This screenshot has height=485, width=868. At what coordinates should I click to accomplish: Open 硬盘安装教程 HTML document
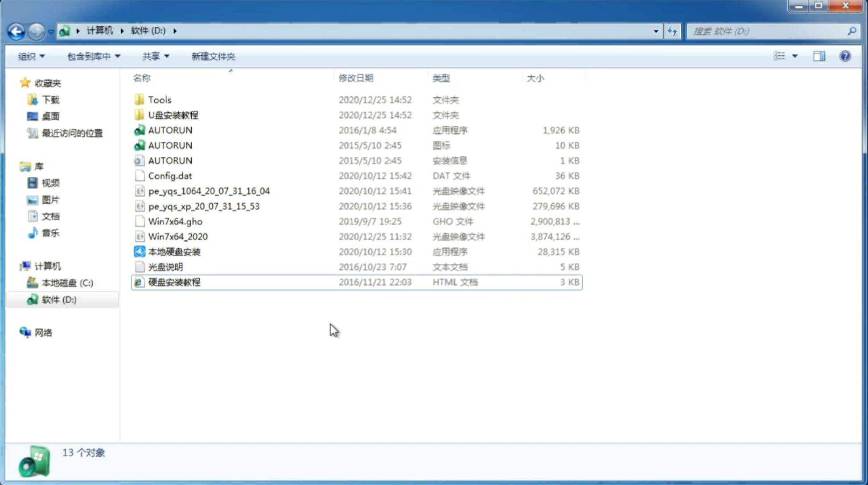pyautogui.click(x=173, y=282)
